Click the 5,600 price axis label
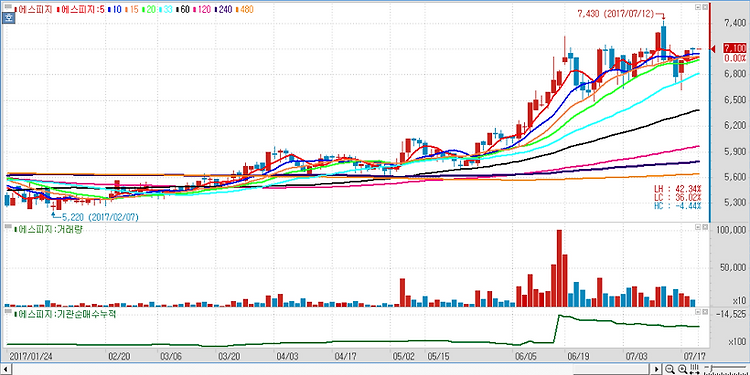Screen dimensions: 750x375 [735, 177]
